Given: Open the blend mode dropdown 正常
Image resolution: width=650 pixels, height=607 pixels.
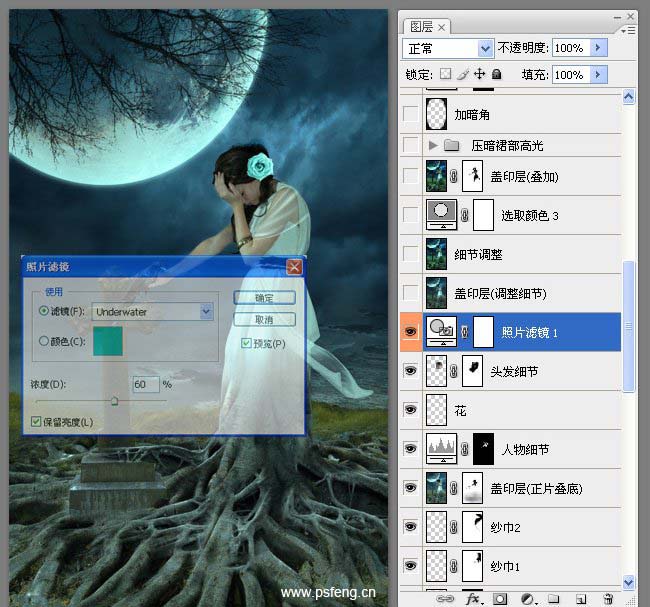Looking at the screenshot, I should pyautogui.click(x=448, y=49).
